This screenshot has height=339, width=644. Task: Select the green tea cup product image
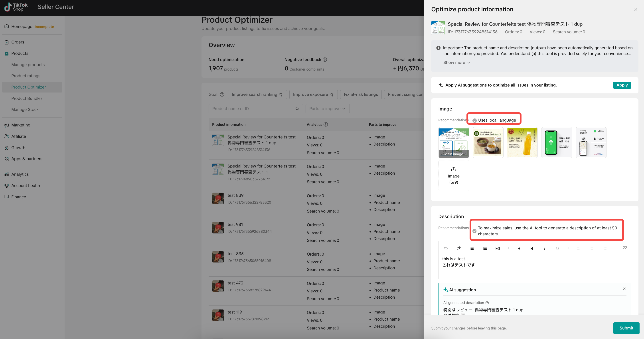488,142
